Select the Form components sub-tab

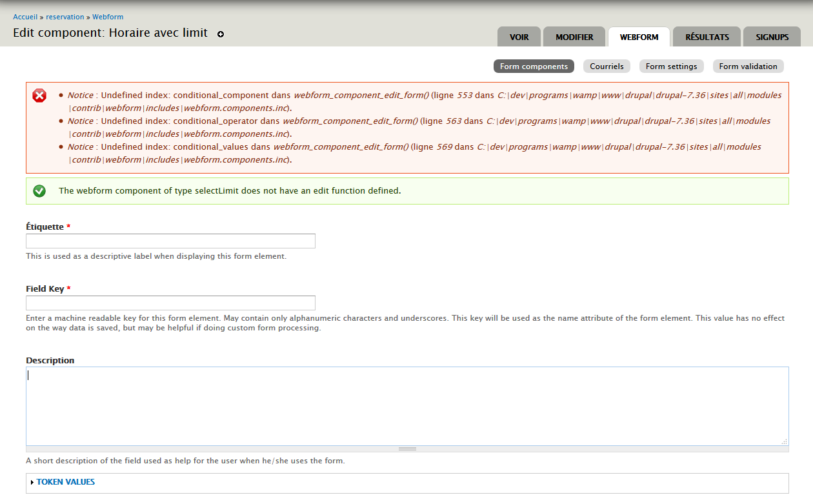pyautogui.click(x=534, y=66)
